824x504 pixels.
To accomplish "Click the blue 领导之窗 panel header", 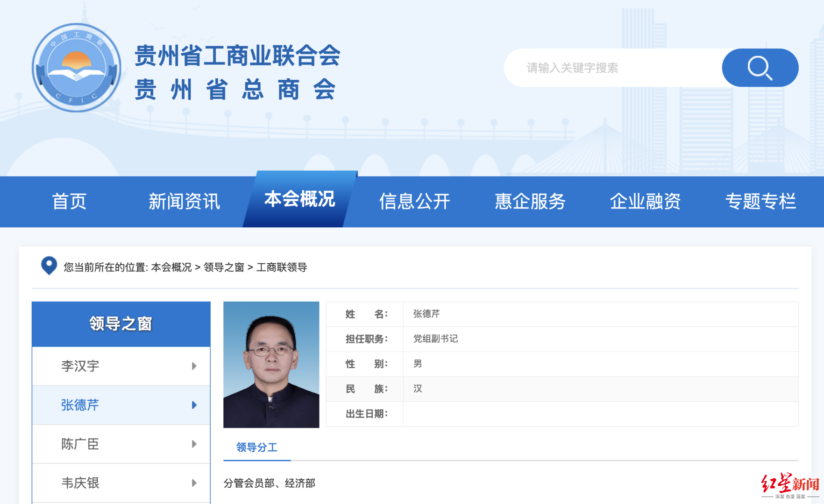I will [x=121, y=323].
